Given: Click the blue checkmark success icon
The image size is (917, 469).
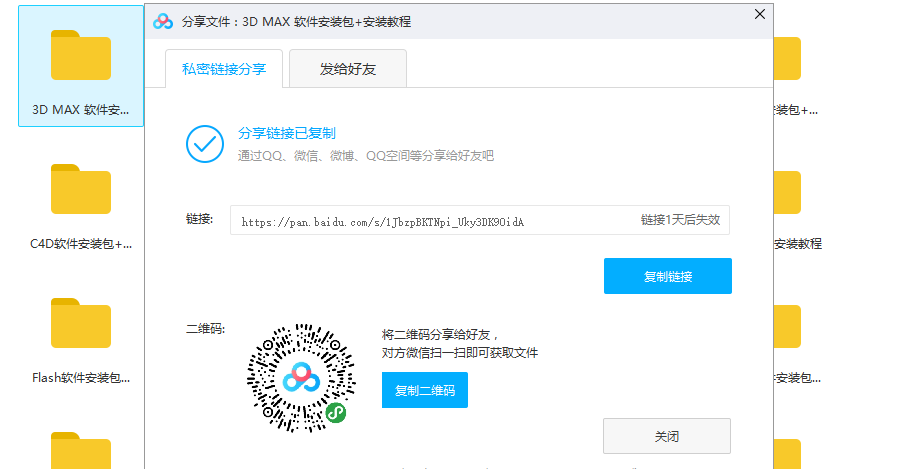Looking at the screenshot, I should click(x=205, y=144).
